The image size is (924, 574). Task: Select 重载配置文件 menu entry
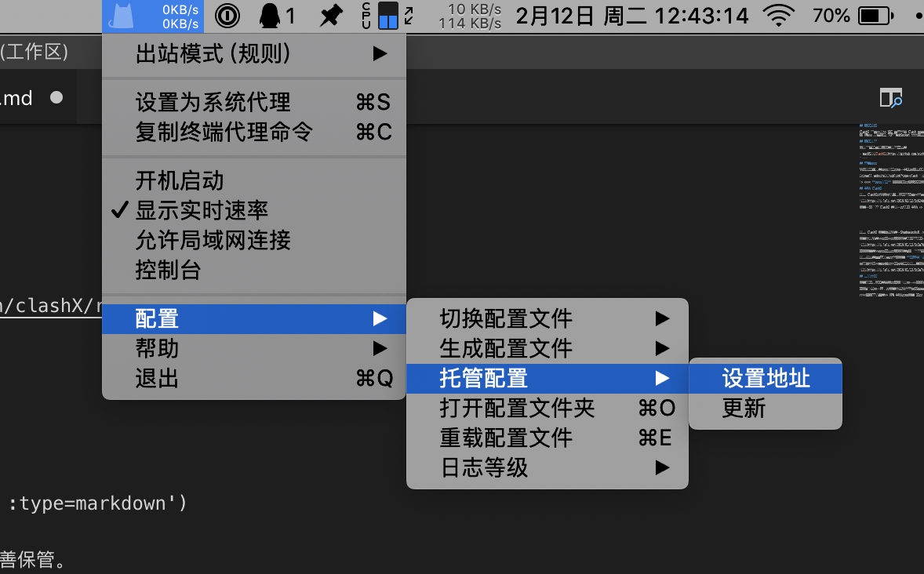(x=506, y=438)
